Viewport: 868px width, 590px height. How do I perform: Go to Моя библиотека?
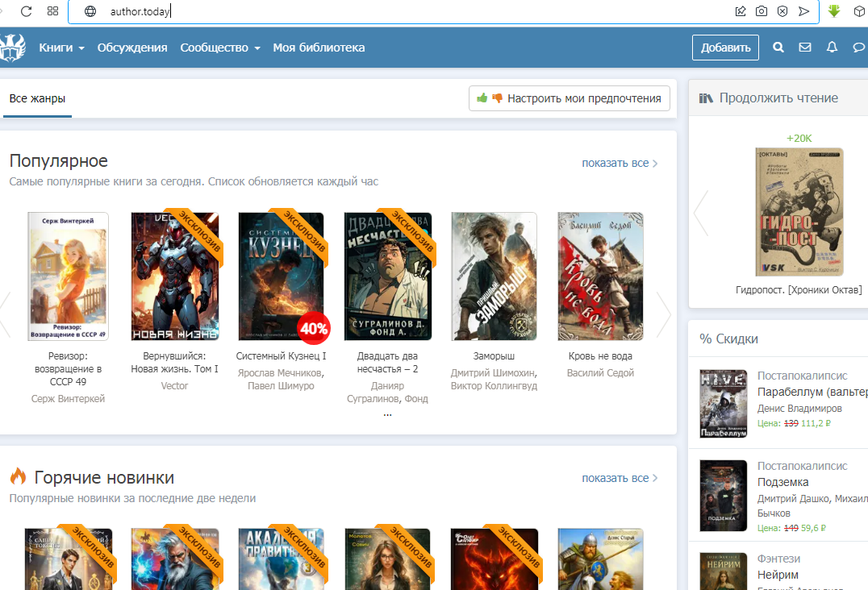[x=319, y=48]
